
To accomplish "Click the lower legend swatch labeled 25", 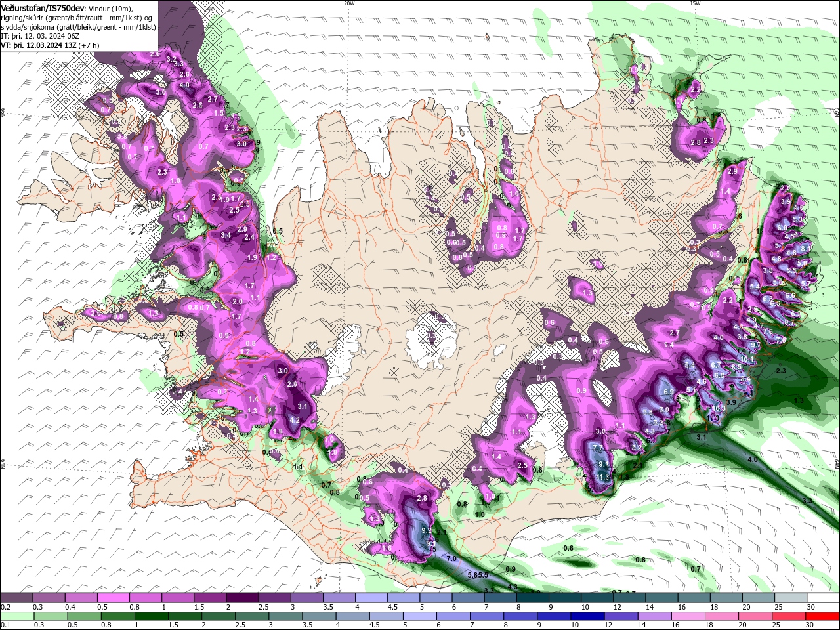I will pos(788,616).
